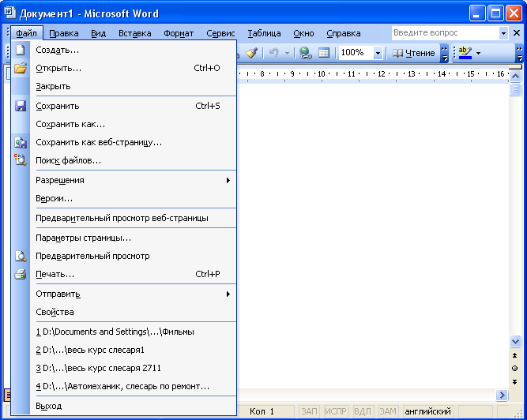
Task: Click the 100% zoom value box
Action: click(356, 53)
